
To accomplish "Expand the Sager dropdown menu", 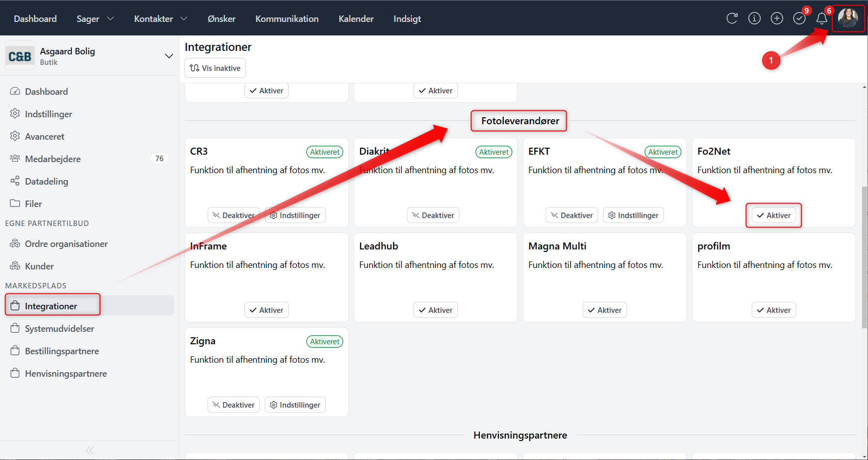I will pos(95,18).
